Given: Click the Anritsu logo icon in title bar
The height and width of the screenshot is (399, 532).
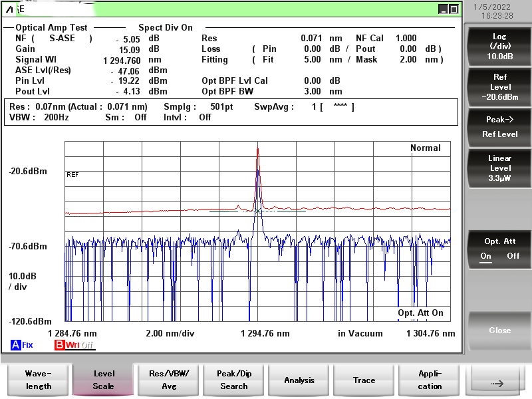Looking at the screenshot, I should pos(8,9).
